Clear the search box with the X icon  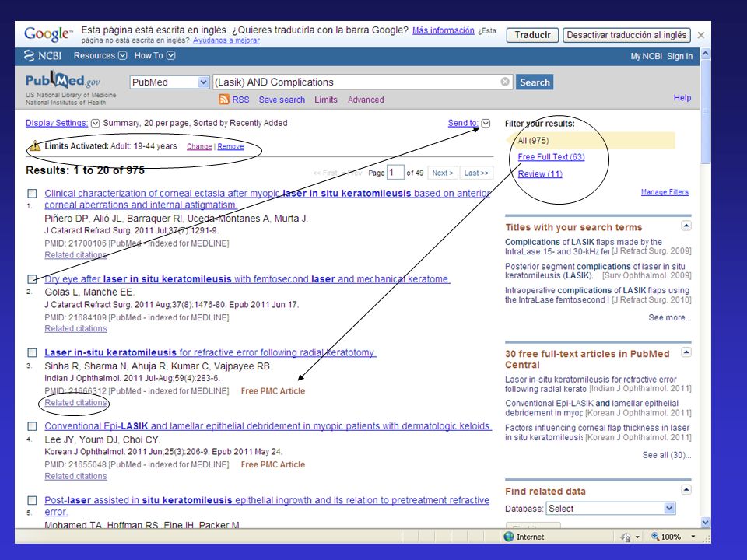(505, 82)
